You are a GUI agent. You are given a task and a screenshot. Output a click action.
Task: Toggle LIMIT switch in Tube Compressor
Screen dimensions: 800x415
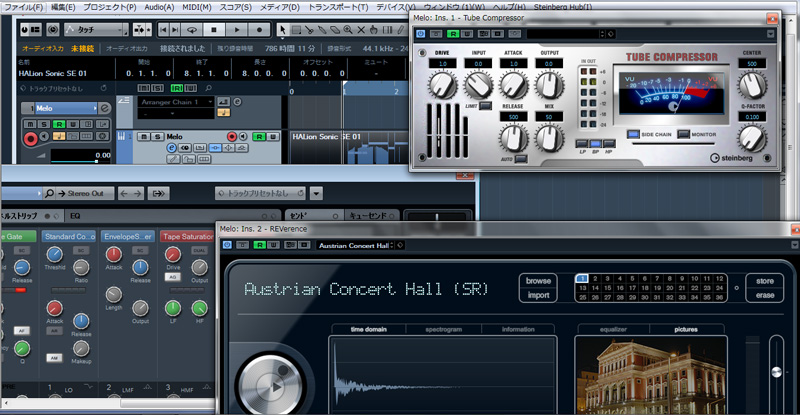(x=486, y=106)
